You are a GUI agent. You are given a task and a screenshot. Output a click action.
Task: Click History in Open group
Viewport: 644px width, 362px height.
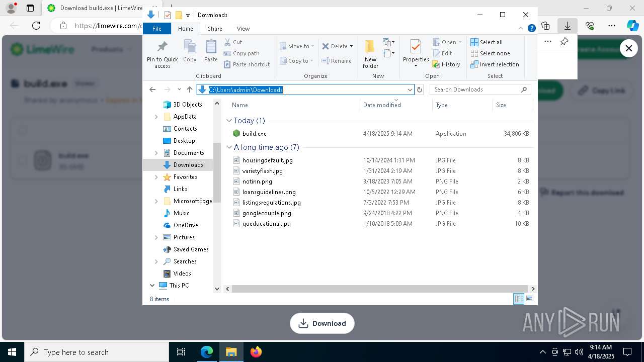click(x=446, y=64)
